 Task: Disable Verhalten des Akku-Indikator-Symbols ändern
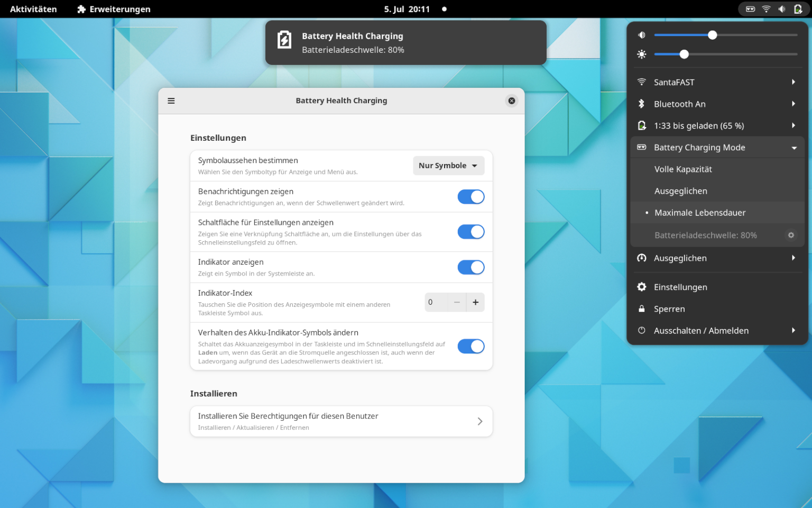click(x=470, y=346)
